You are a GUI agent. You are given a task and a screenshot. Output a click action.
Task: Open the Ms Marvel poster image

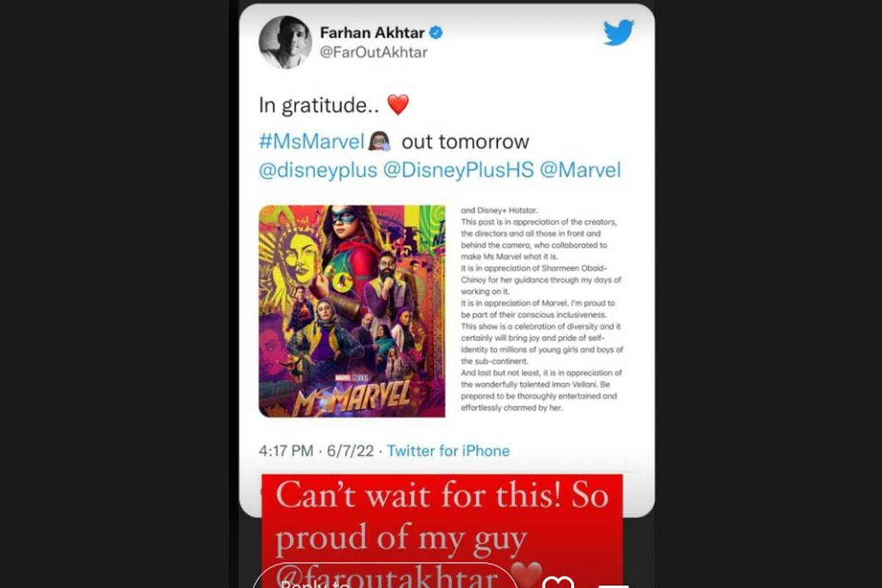(x=352, y=311)
